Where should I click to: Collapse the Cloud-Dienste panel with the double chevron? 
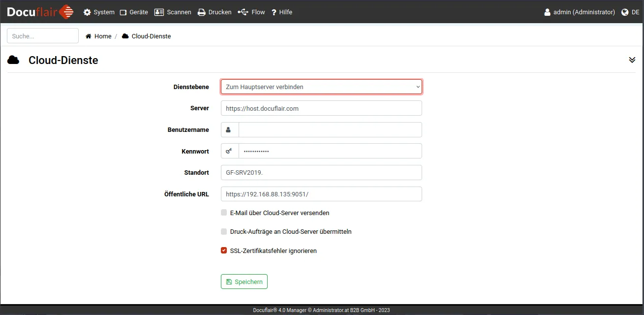tap(632, 60)
